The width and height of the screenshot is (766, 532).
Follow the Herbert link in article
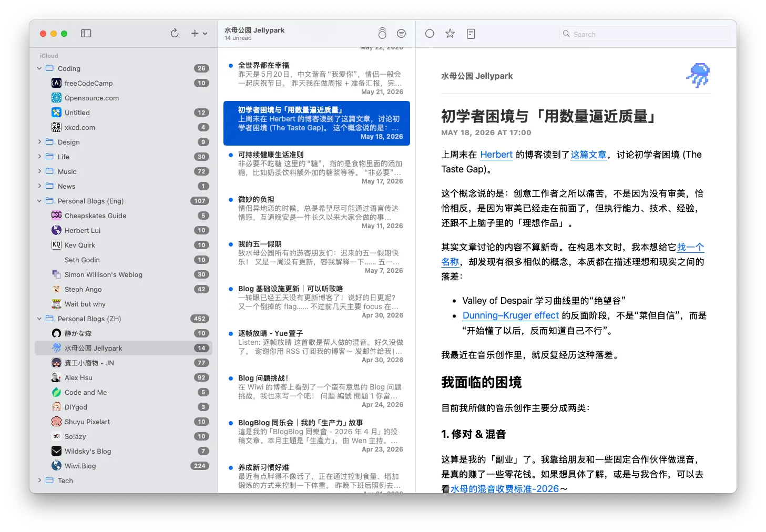(x=496, y=155)
